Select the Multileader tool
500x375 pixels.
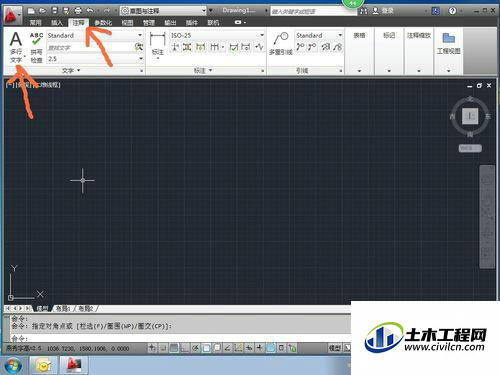coord(281,43)
